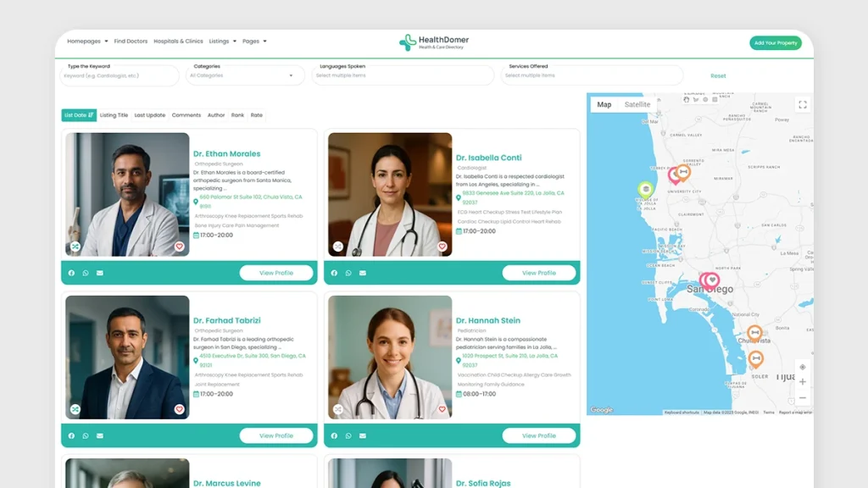The image size is (868, 488).
Task: Click Add Your Property button
Action: click(x=775, y=42)
